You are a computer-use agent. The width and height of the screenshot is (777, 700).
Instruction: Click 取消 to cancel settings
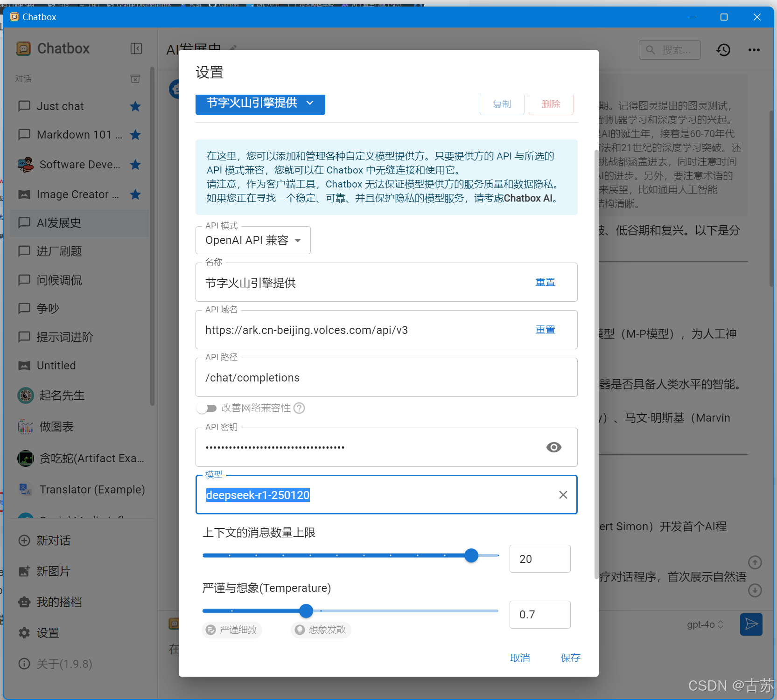tap(520, 658)
